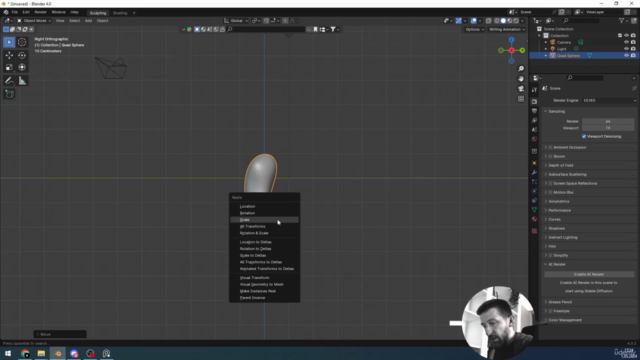This screenshot has width=640, height=360.
Task: Choose Location in the Apply menu
Action: 264,207
